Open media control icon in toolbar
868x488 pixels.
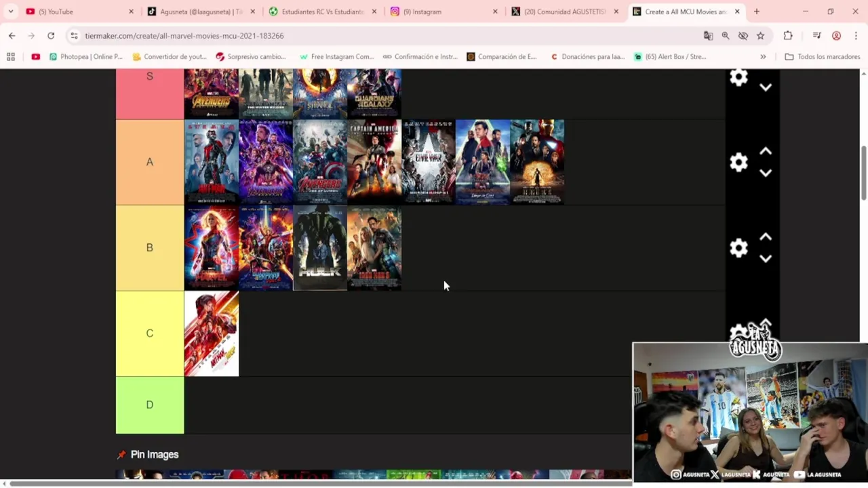[817, 36]
